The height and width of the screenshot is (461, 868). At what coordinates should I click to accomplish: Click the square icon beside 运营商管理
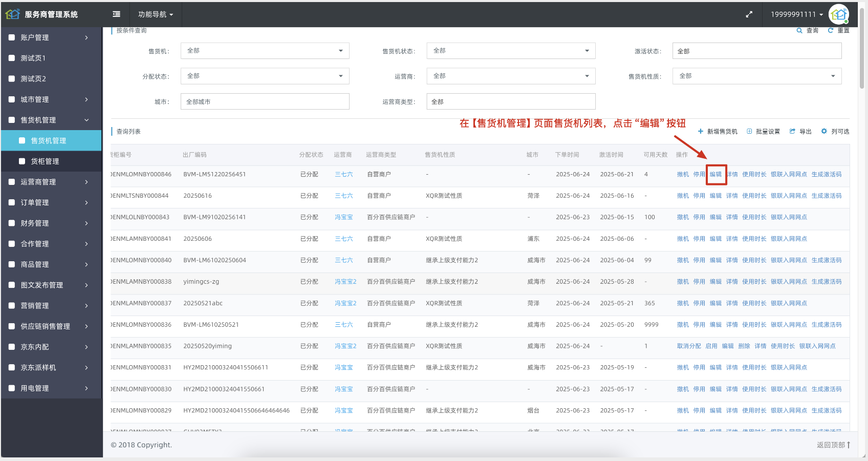point(12,182)
